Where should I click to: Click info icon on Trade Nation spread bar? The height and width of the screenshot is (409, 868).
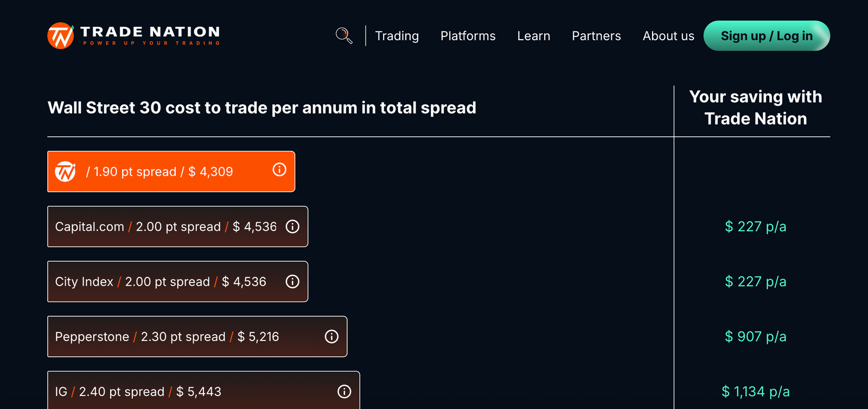point(279,170)
